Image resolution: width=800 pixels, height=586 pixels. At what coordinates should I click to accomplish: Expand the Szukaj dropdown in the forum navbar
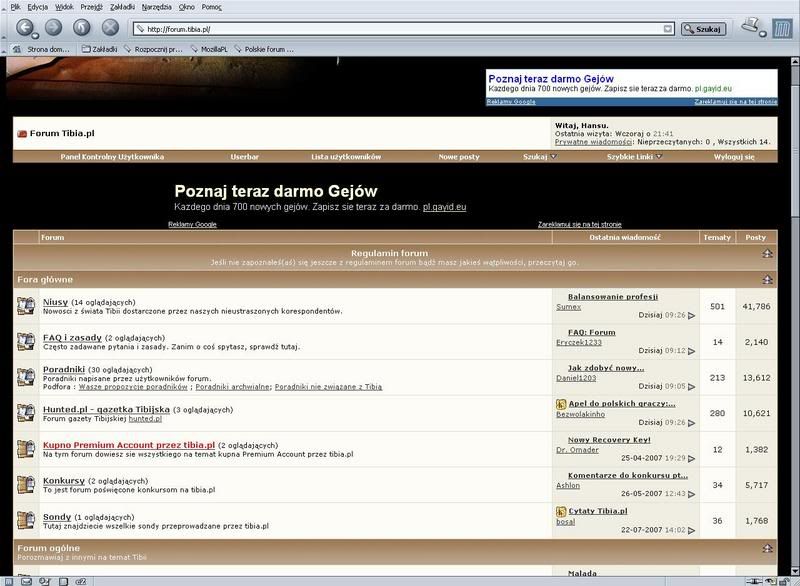pyautogui.click(x=554, y=157)
